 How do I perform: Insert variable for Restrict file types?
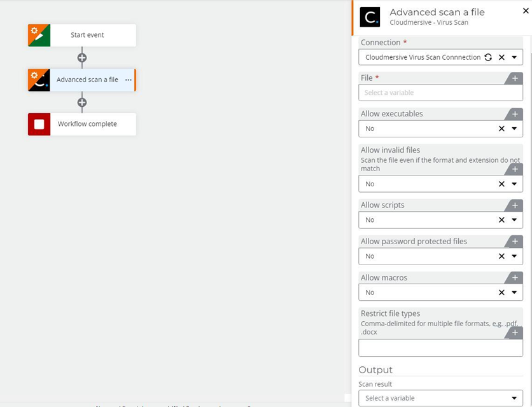(x=514, y=333)
